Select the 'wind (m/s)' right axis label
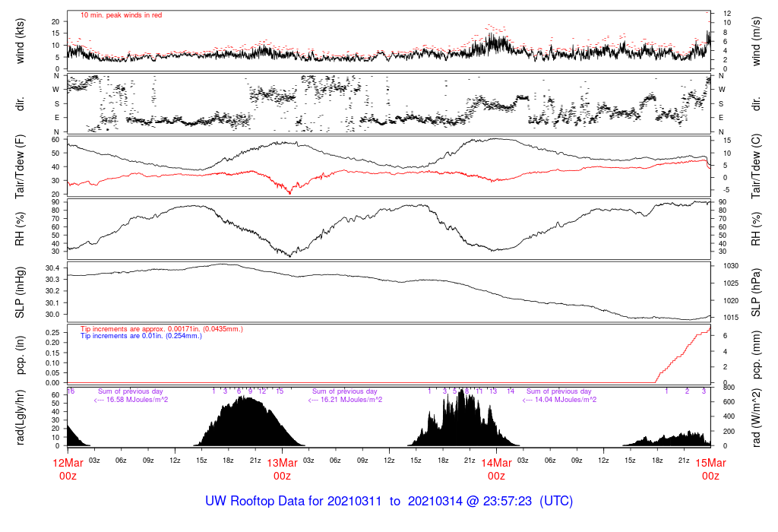 coord(756,41)
